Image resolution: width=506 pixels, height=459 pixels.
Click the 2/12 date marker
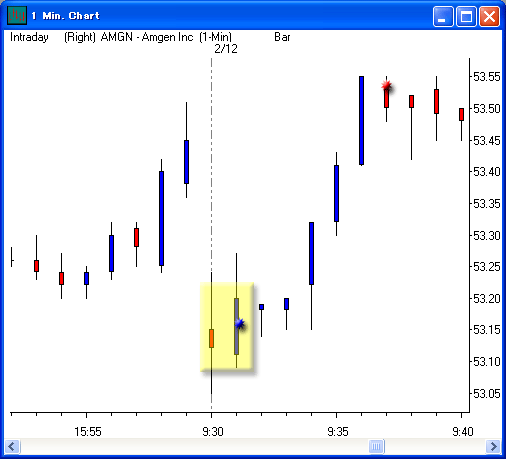pyautogui.click(x=226, y=49)
